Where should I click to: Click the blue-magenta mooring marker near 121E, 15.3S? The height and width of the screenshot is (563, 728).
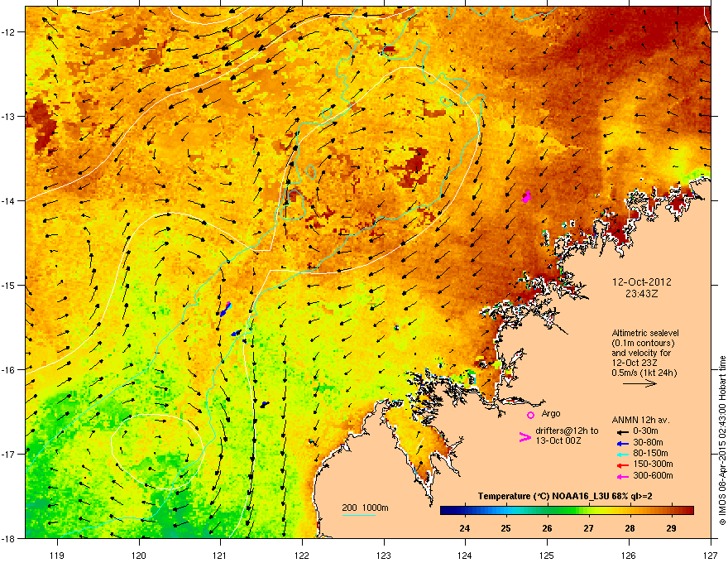coord(225,310)
